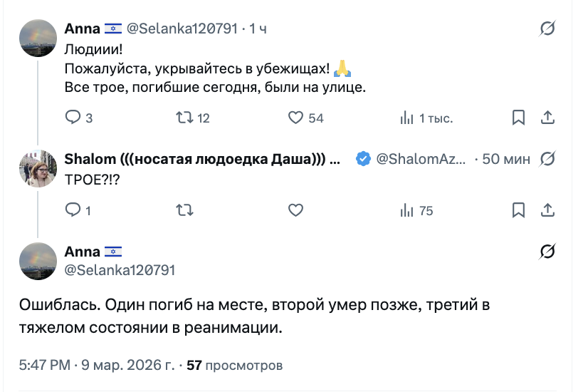The width and height of the screenshot is (588, 392).
Task: Repost Shalom's 'ТРОЕ?!?' post
Action: pyautogui.click(x=184, y=210)
